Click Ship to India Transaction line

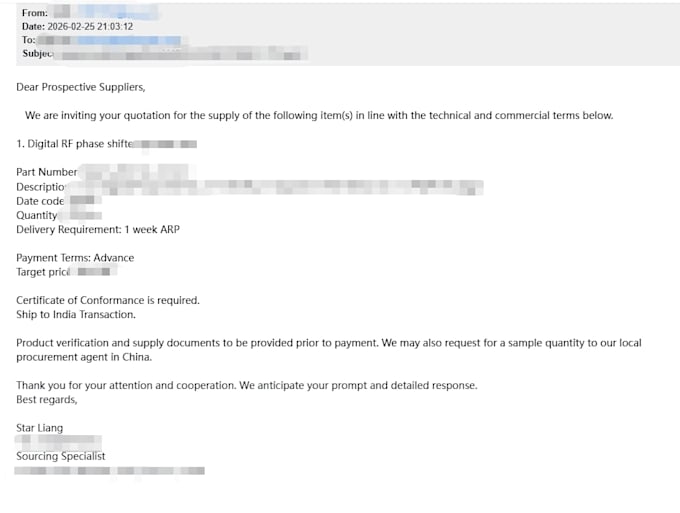(x=76, y=314)
